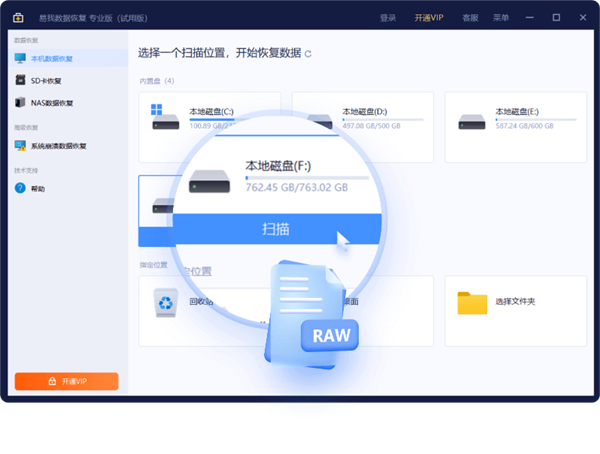This screenshot has width=600, height=454.
Task: Click the SD card icon
Action: (20, 80)
